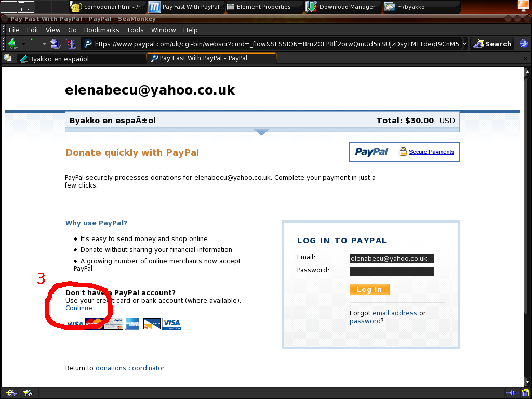Open the Edit menu
Viewport: 532px width, 399px height.
click(x=33, y=30)
